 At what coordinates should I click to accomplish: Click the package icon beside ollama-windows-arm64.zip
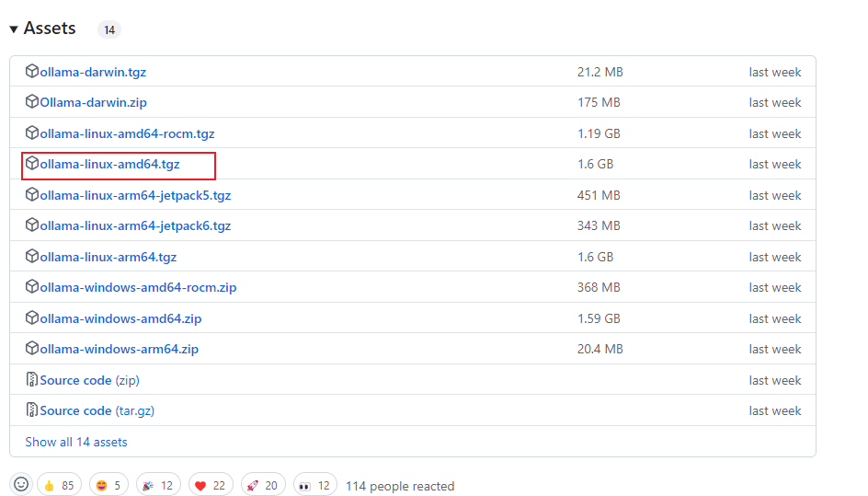pyautogui.click(x=32, y=348)
